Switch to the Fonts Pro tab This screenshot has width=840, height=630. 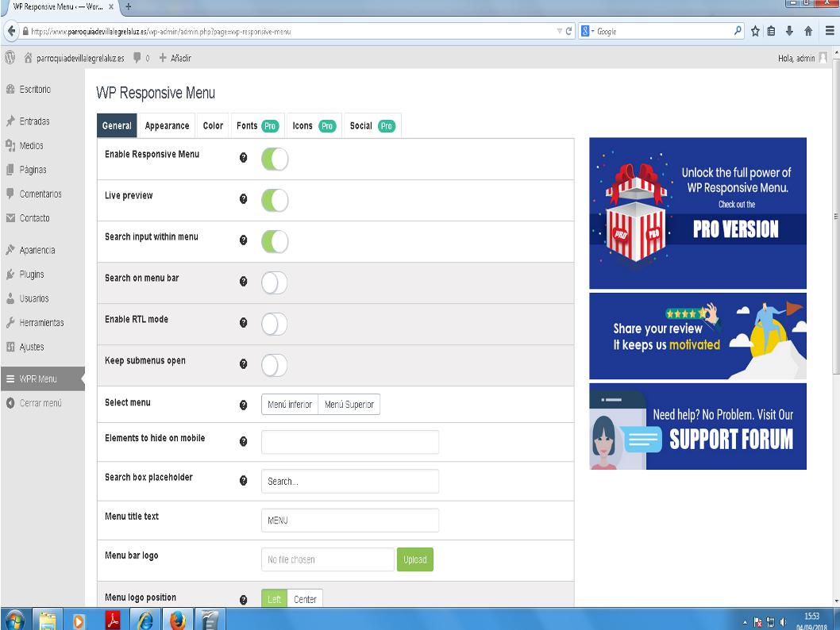click(x=257, y=126)
